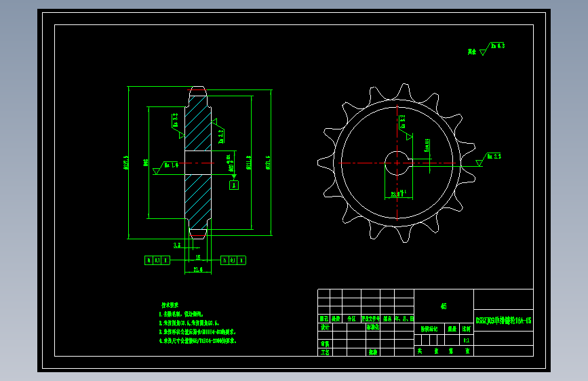Select the Ra 3.2 symbol inside sprocket front view
Viewport: 588px width, 381px height.
(x=405, y=127)
